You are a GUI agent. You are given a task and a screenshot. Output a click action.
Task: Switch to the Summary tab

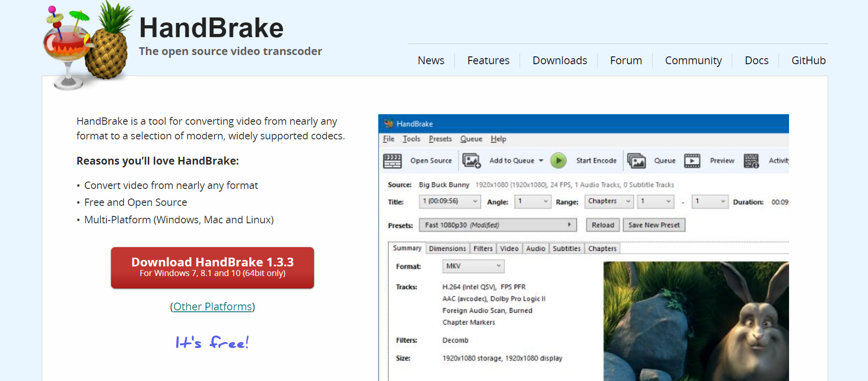tap(407, 248)
